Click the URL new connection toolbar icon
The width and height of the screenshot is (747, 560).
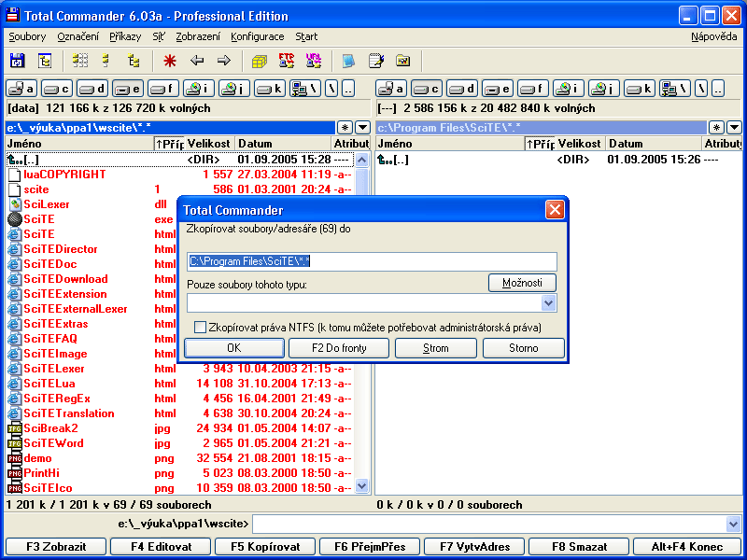[x=314, y=61]
